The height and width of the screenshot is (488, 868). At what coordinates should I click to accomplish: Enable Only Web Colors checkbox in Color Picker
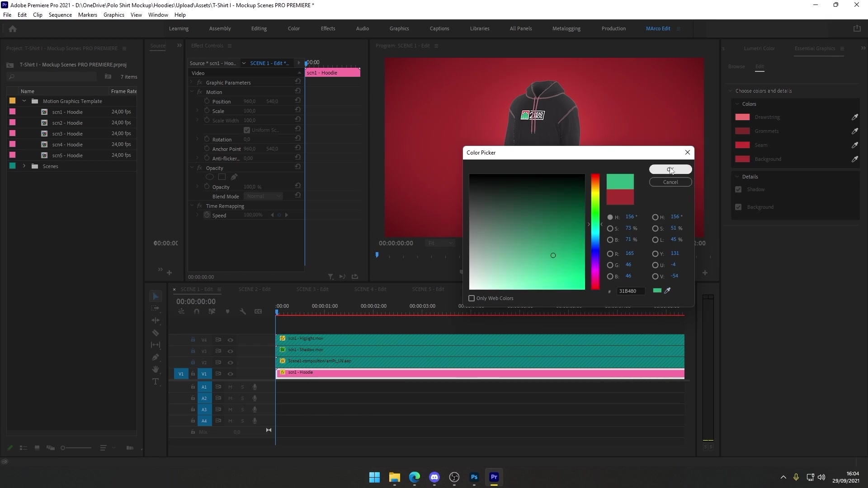[x=472, y=298]
